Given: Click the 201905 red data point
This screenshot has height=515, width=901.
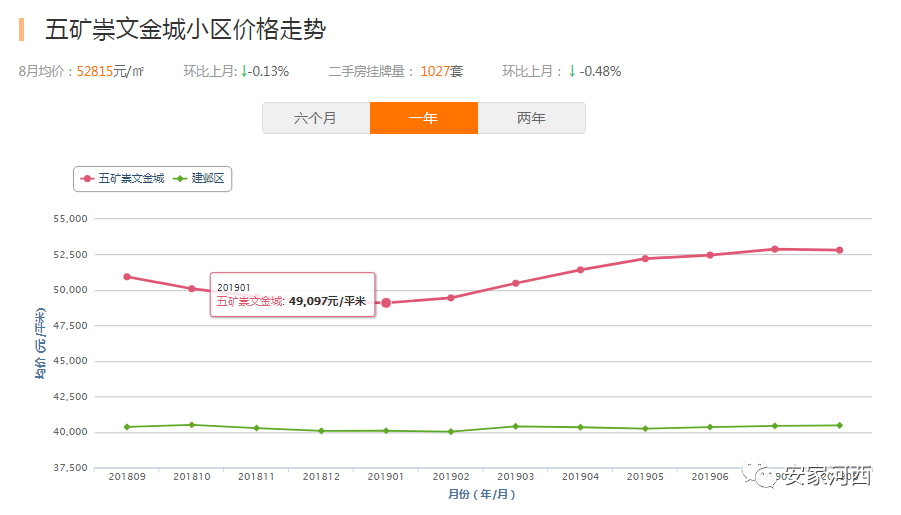Looking at the screenshot, I should pos(645,259).
